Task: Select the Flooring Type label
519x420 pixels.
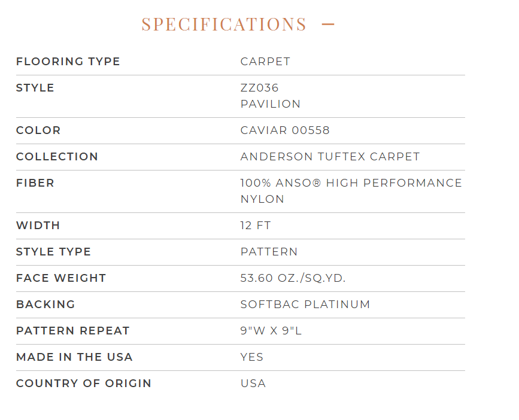Action: (68, 62)
